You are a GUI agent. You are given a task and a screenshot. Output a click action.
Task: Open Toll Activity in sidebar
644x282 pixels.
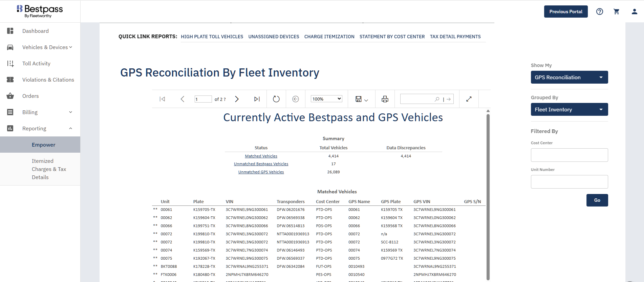click(x=36, y=63)
